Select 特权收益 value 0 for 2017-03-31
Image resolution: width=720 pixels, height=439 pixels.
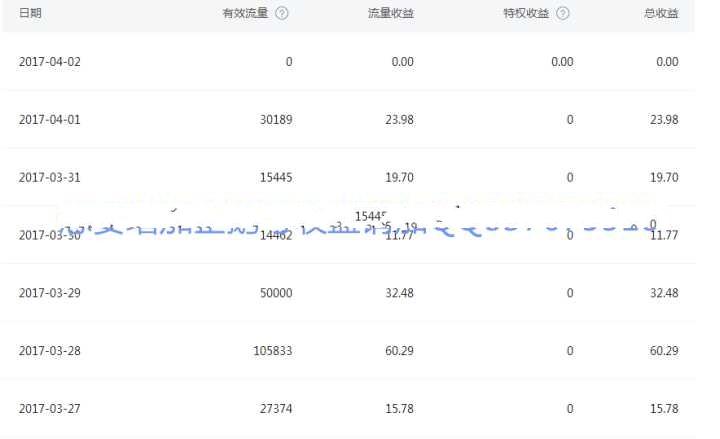(x=570, y=177)
